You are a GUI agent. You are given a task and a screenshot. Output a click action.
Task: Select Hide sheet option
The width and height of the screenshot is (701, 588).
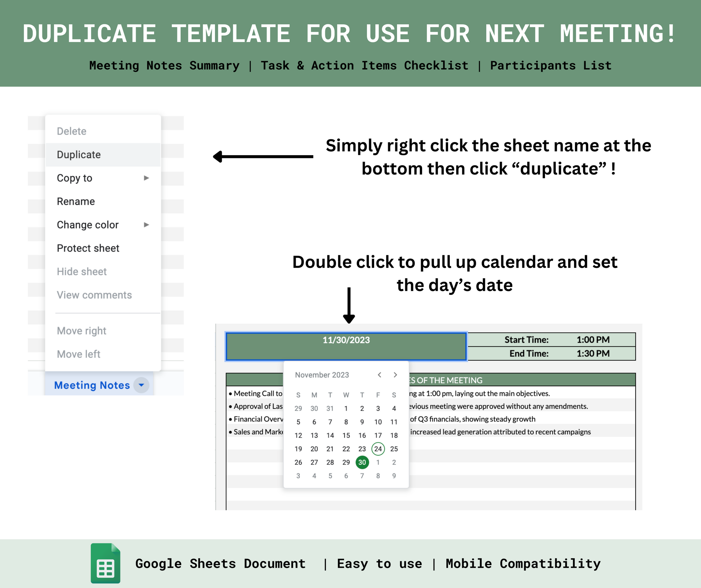click(x=82, y=271)
